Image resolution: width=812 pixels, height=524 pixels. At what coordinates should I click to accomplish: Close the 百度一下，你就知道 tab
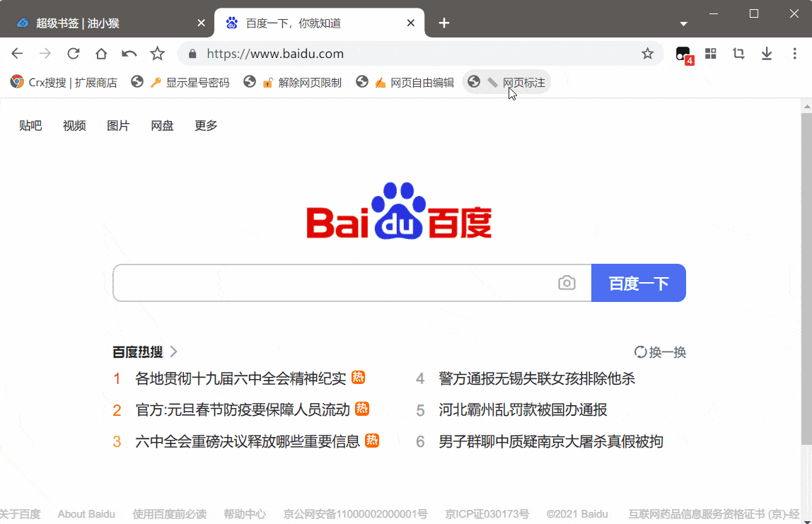tap(411, 23)
